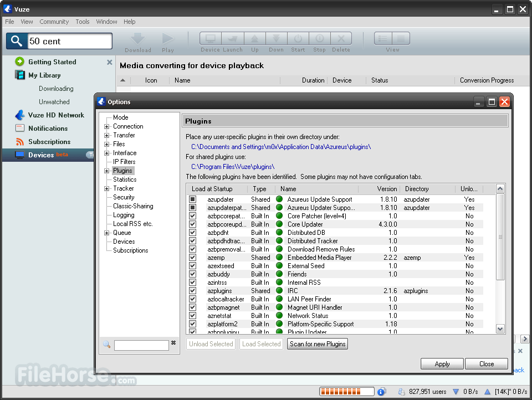Uncheck azemp Embedded Media Player startup
Screen dimensions: 532x400
pos(193,258)
